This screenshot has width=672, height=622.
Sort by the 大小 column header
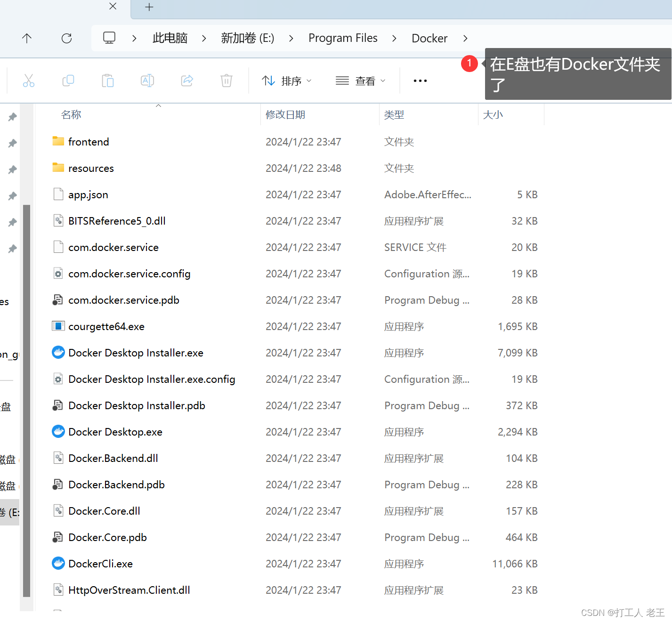click(493, 114)
